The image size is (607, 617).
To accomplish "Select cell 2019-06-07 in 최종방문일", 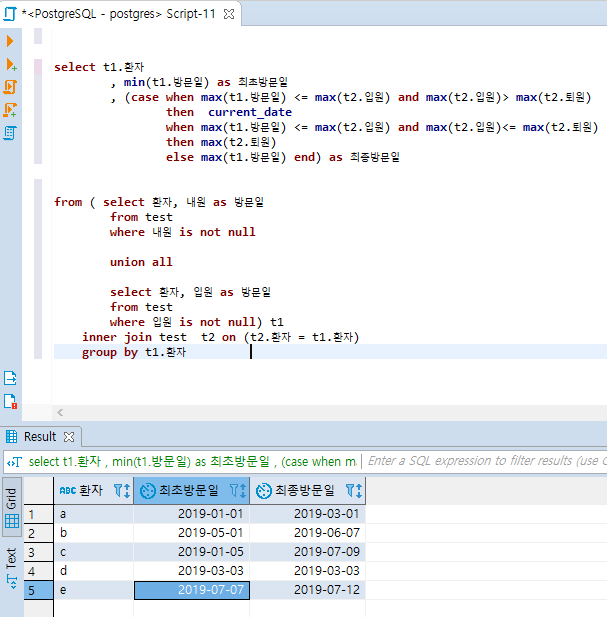I will tap(308, 533).
